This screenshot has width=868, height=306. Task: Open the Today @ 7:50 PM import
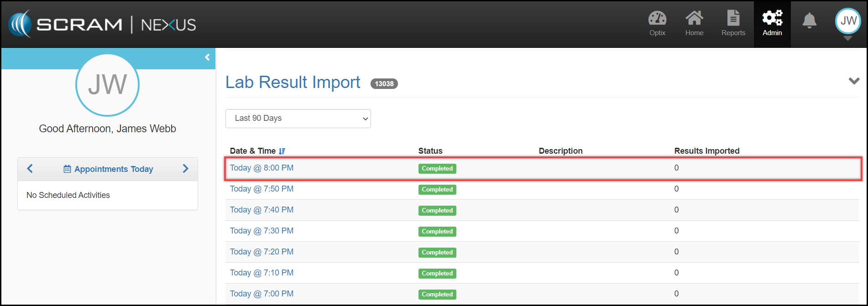[x=261, y=189]
